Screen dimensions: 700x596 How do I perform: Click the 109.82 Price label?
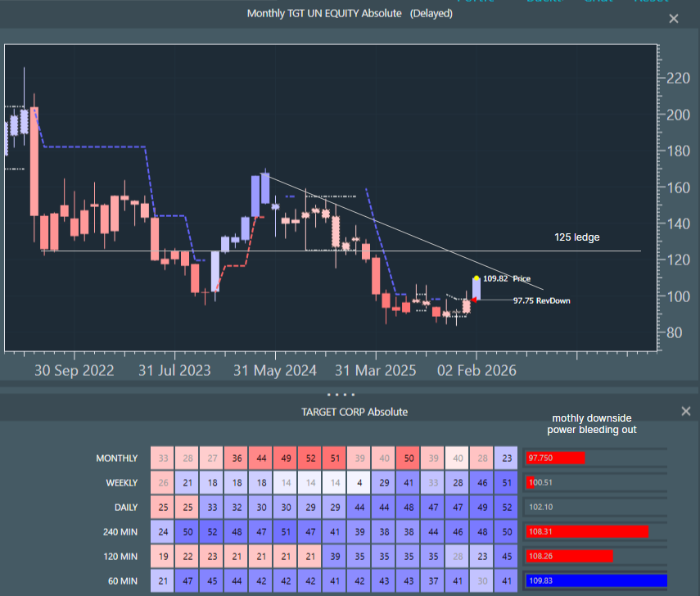pyautogui.click(x=506, y=279)
